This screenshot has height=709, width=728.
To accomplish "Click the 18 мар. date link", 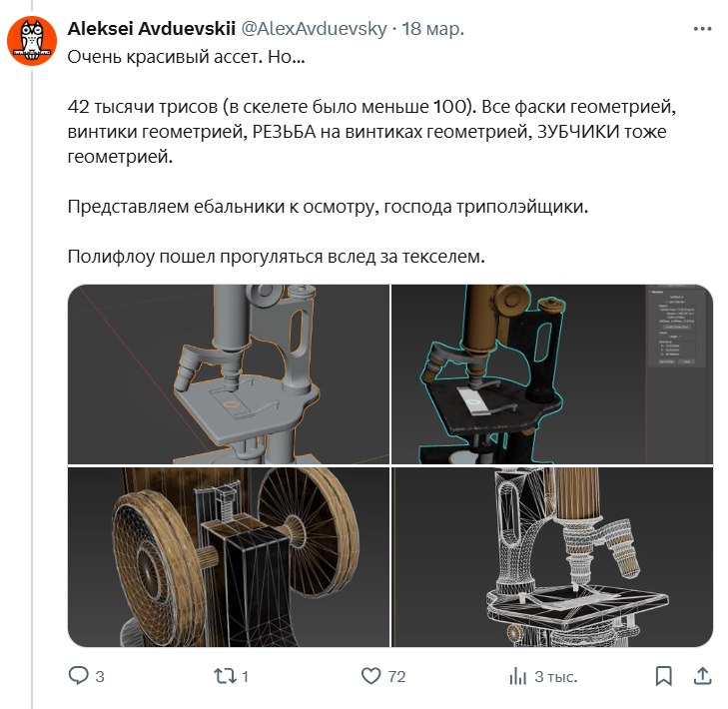I will (432, 29).
